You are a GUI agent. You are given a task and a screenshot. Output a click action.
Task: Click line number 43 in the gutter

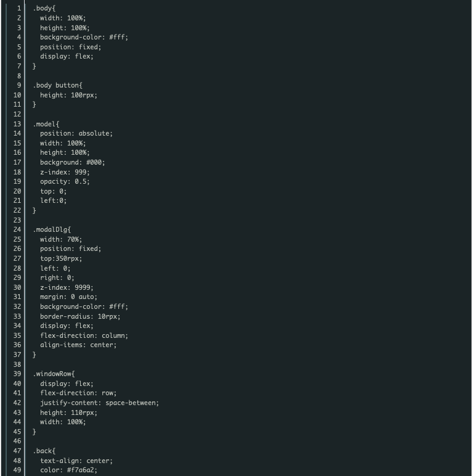tap(17, 412)
